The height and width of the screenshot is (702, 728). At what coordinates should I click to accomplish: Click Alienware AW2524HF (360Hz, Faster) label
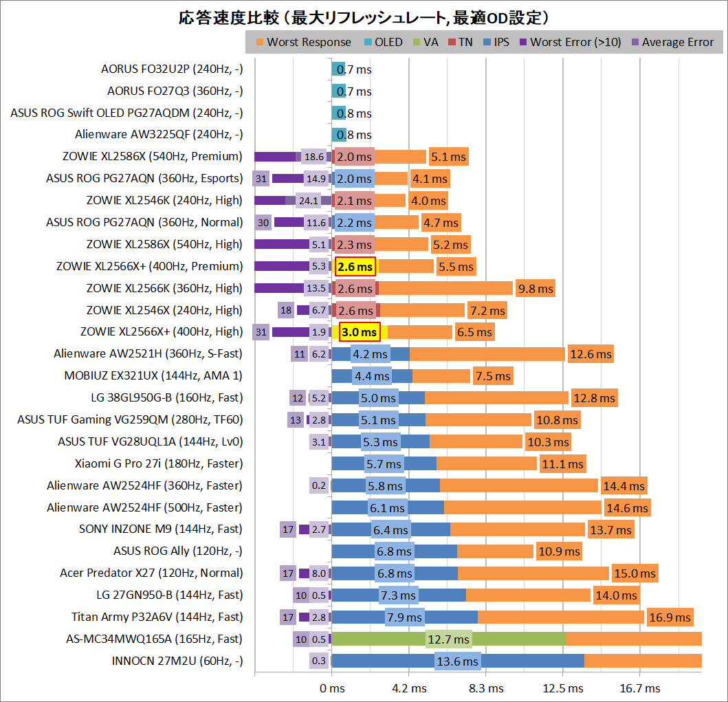[144, 485]
